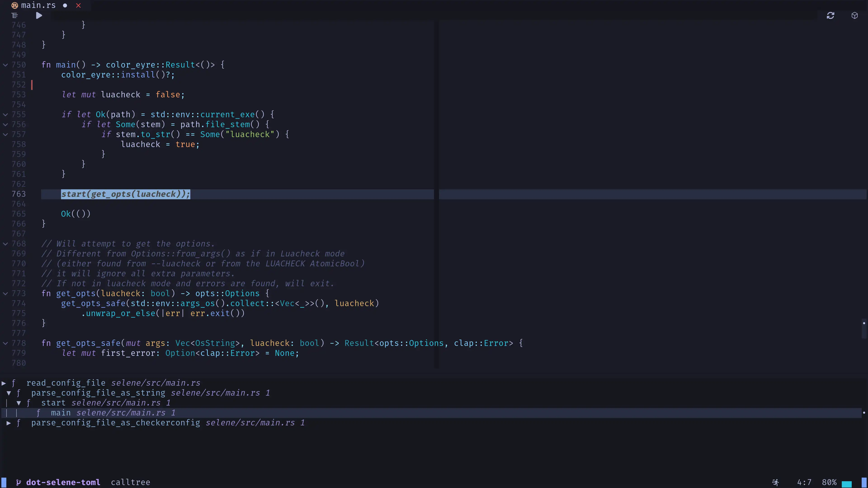Click the refresh sync icon at top right

pyautogui.click(x=830, y=16)
